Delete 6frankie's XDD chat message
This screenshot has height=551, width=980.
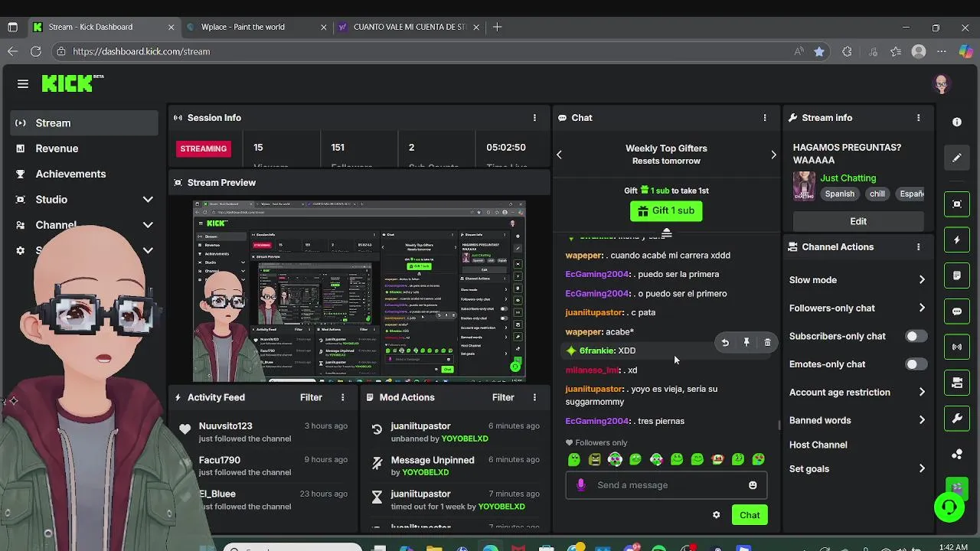[767, 343]
